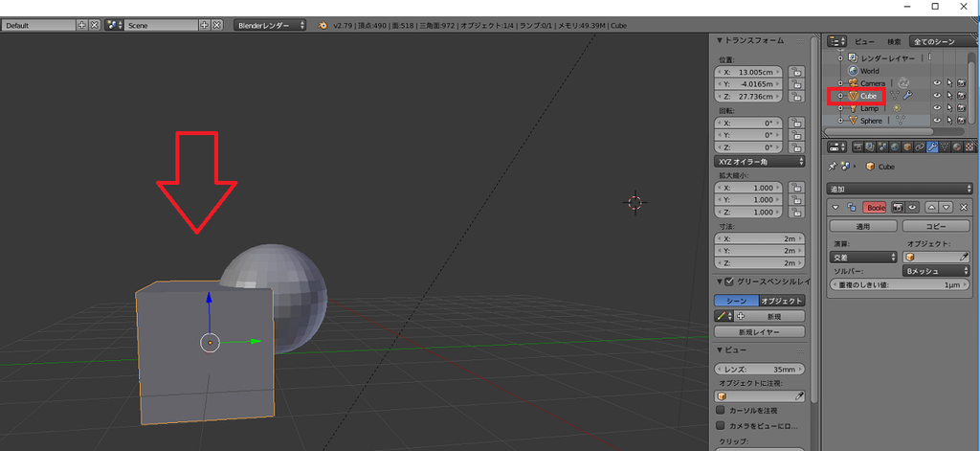This screenshot has height=451, width=980.
Task: Toggle Sphere renderability camera icon
Action: [x=962, y=121]
